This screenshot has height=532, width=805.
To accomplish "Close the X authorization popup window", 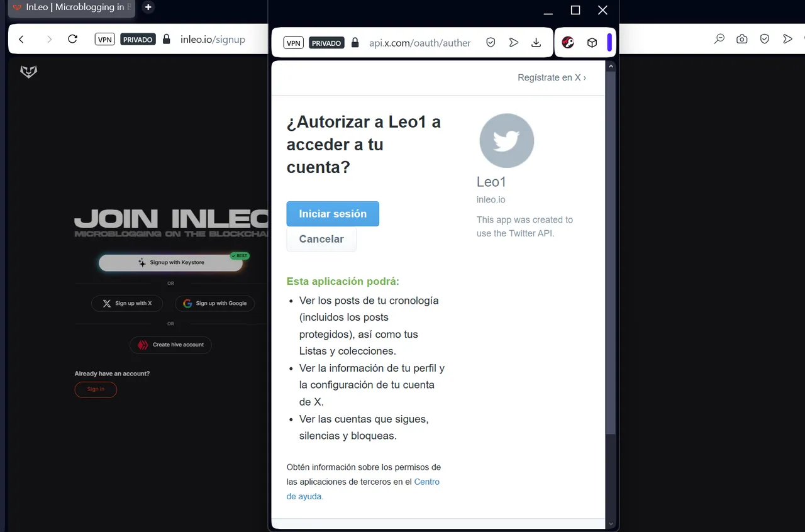I will coord(602,10).
